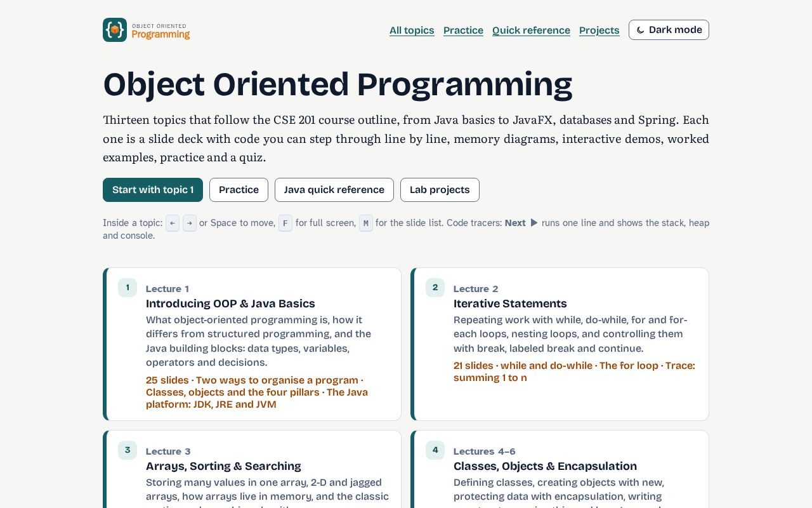
Task: Go to Quick reference in top navigation
Action: tap(531, 30)
